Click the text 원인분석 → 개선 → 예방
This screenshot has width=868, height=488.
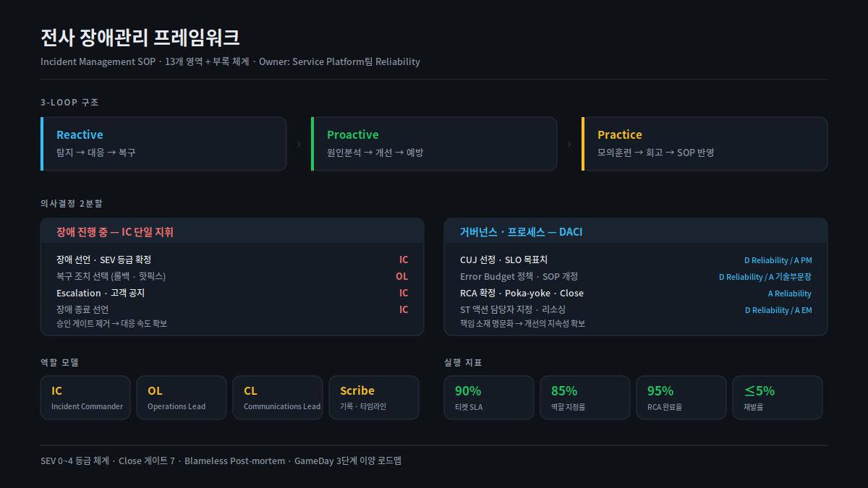point(375,153)
